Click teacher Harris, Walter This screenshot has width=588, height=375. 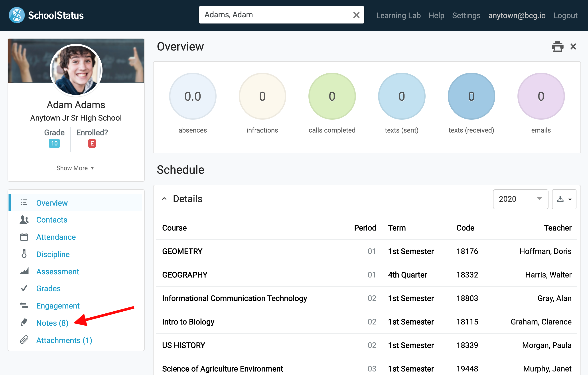(548, 275)
